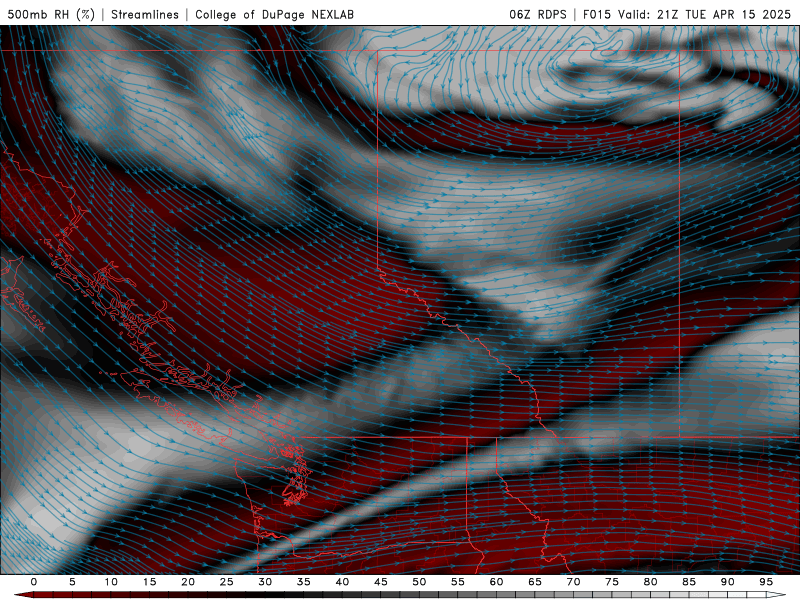Image resolution: width=800 pixels, height=600 pixels.
Task: Click the '15' colorbar scale label
Action: coord(149,582)
